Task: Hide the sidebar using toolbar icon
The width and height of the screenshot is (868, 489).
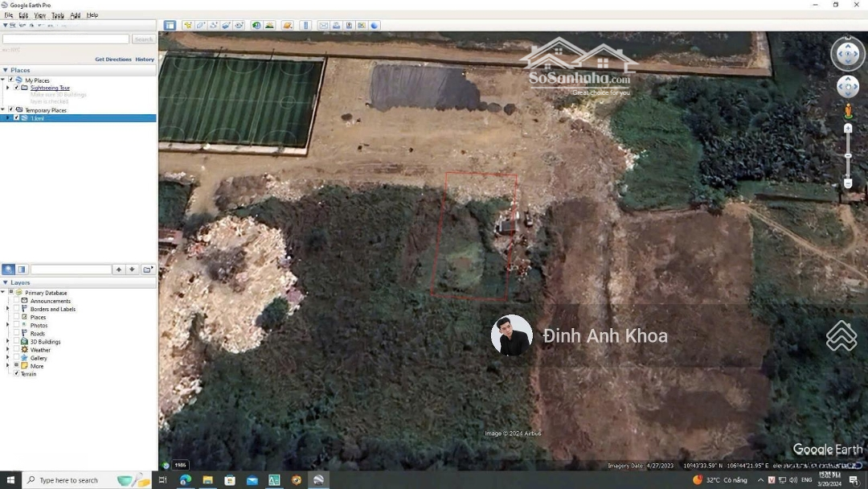Action: tap(170, 26)
